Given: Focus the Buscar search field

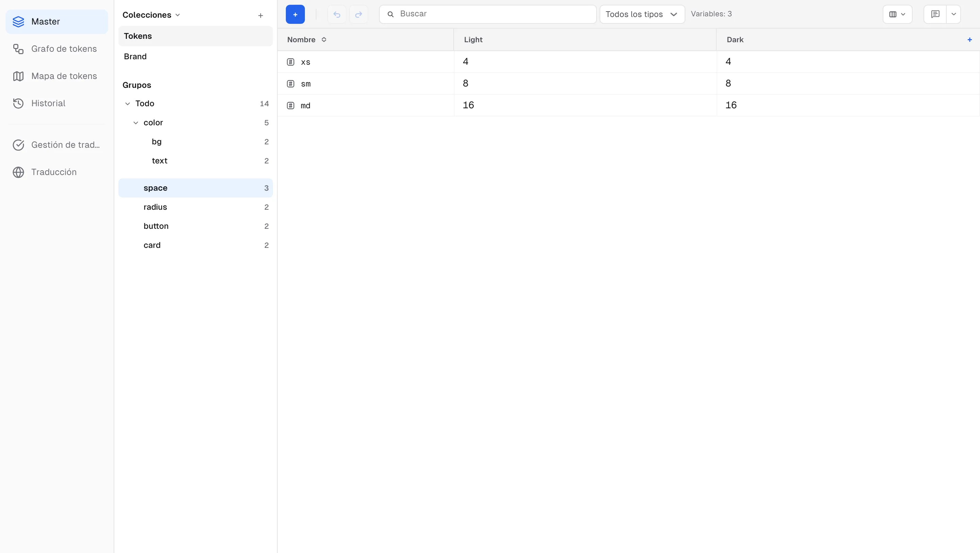Looking at the screenshot, I should click(x=488, y=14).
